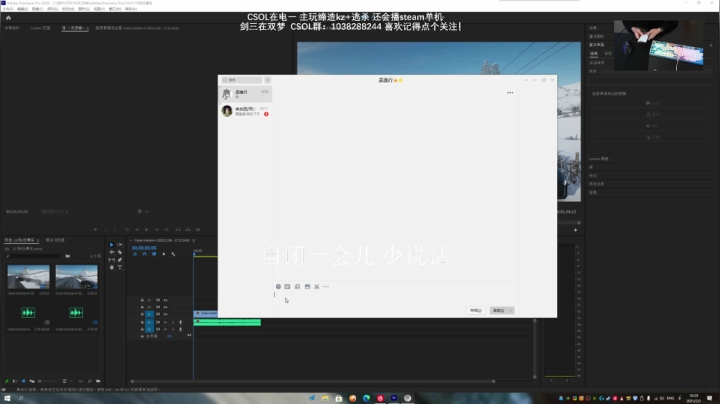The height and width of the screenshot is (404, 720).
Task: Switch to Audio Clip Mixer tab
Action: 137,28
